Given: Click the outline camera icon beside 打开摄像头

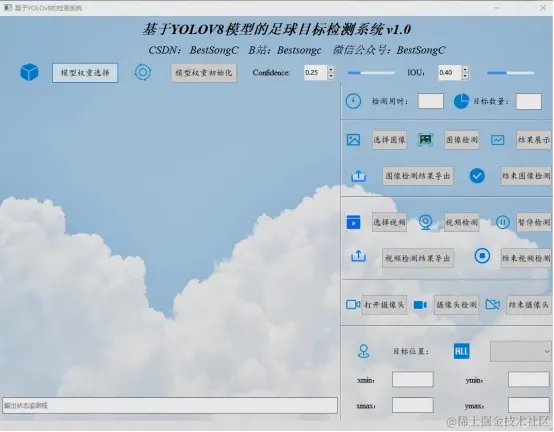Looking at the screenshot, I should [x=353, y=304].
